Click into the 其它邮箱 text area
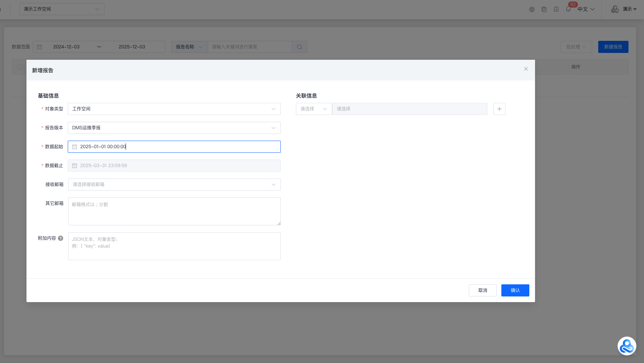The height and width of the screenshot is (363, 644). point(174,211)
